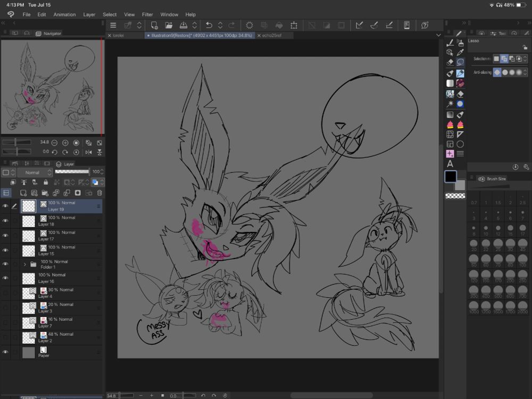532x399 pixels.
Task: Open the main hamburger menu in the command bar
Action: [x=113, y=26]
